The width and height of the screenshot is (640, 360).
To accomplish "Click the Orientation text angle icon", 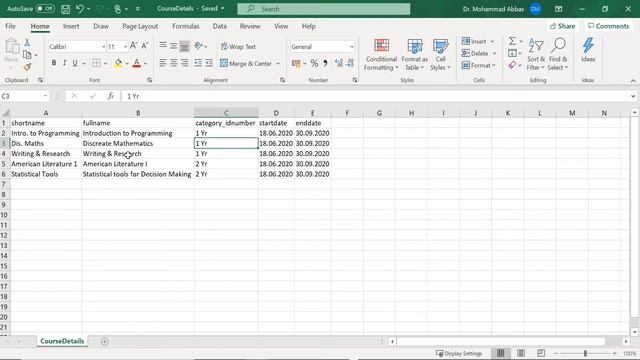I will 199,46.
